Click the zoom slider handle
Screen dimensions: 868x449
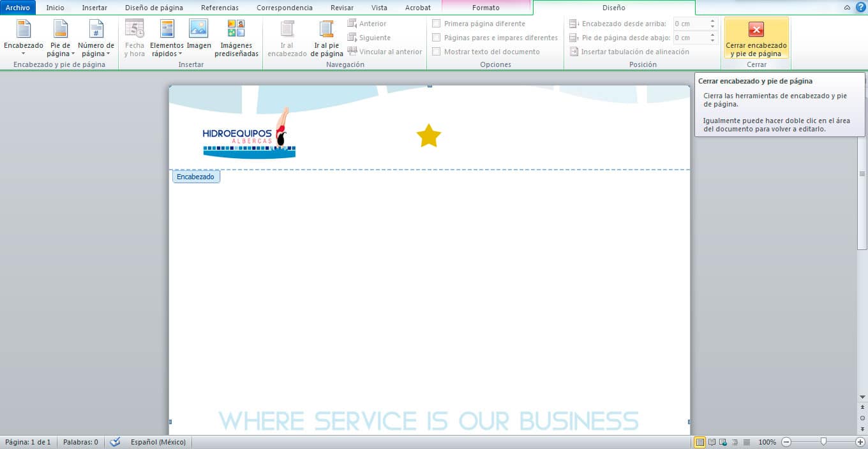823,441
